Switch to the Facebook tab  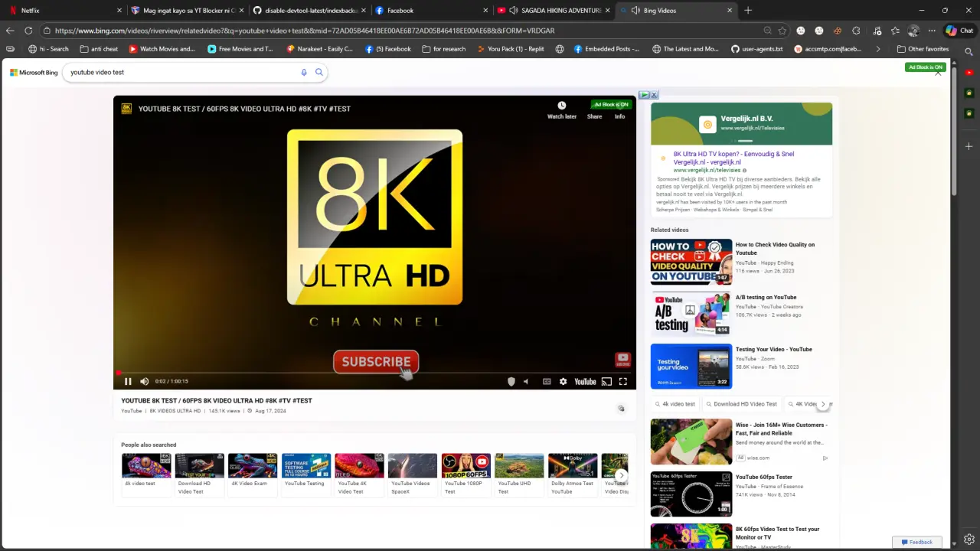(431, 11)
